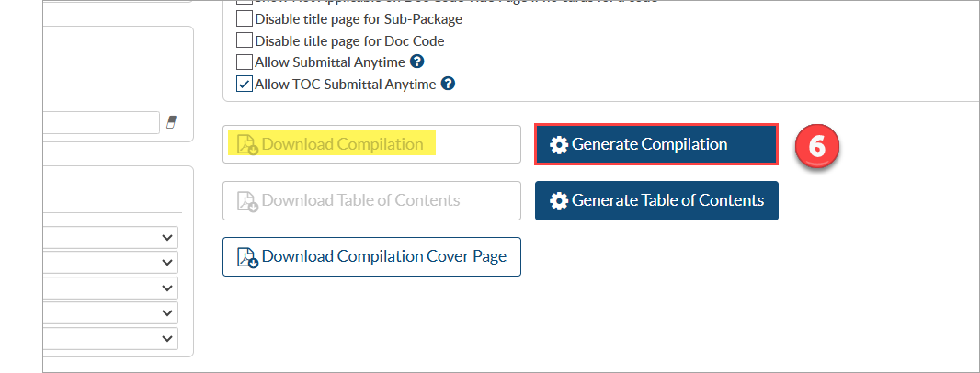The width and height of the screenshot is (980, 373).
Task: Open the first dropdown in left panel
Action: (x=110, y=237)
